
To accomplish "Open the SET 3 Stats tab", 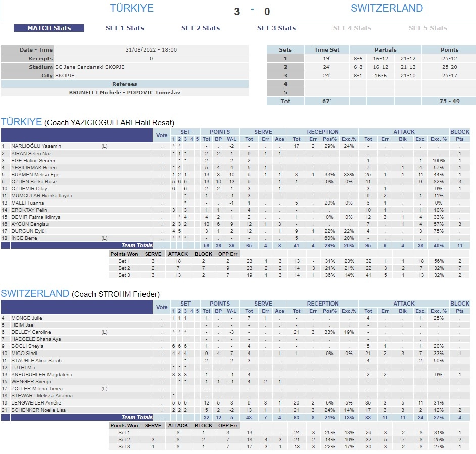I will tap(276, 28).
